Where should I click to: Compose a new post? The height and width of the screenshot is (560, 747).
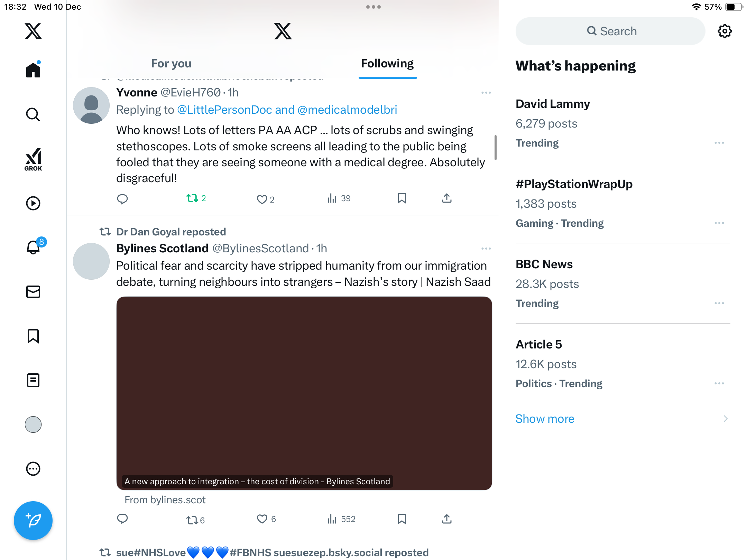tap(33, 520)
